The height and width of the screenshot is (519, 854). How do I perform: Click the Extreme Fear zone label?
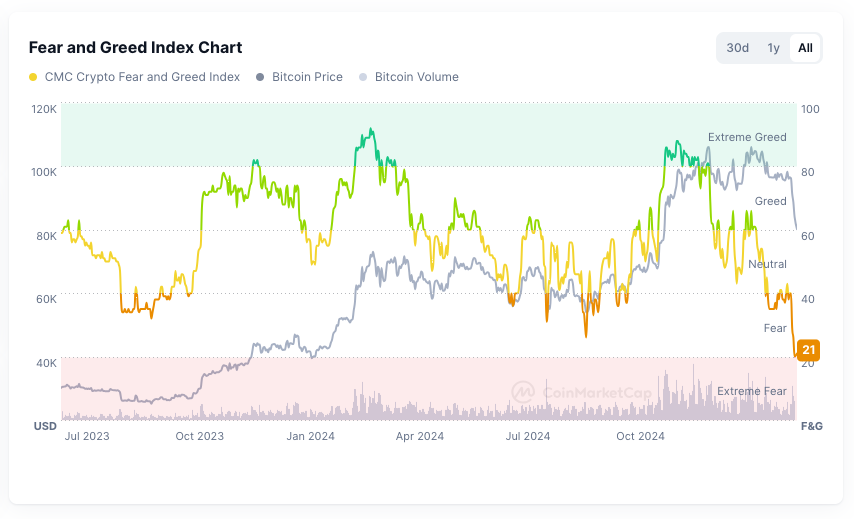point(751,391)
